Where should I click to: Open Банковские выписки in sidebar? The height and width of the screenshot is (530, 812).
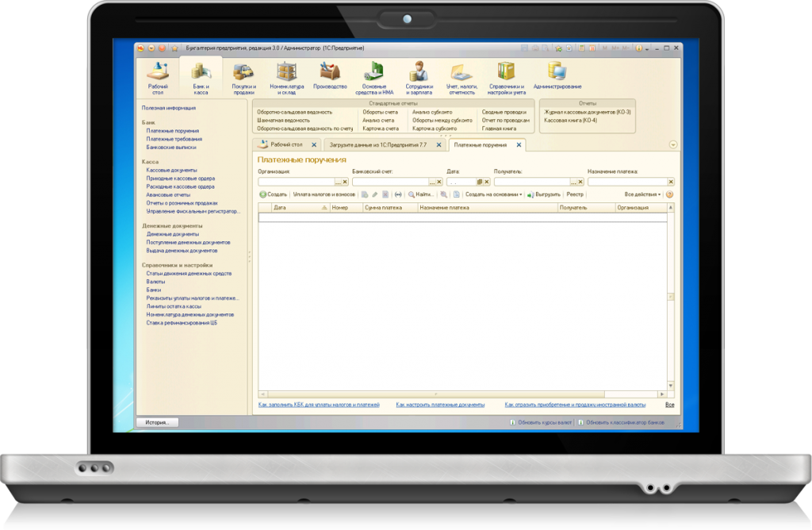pos(171,147)
